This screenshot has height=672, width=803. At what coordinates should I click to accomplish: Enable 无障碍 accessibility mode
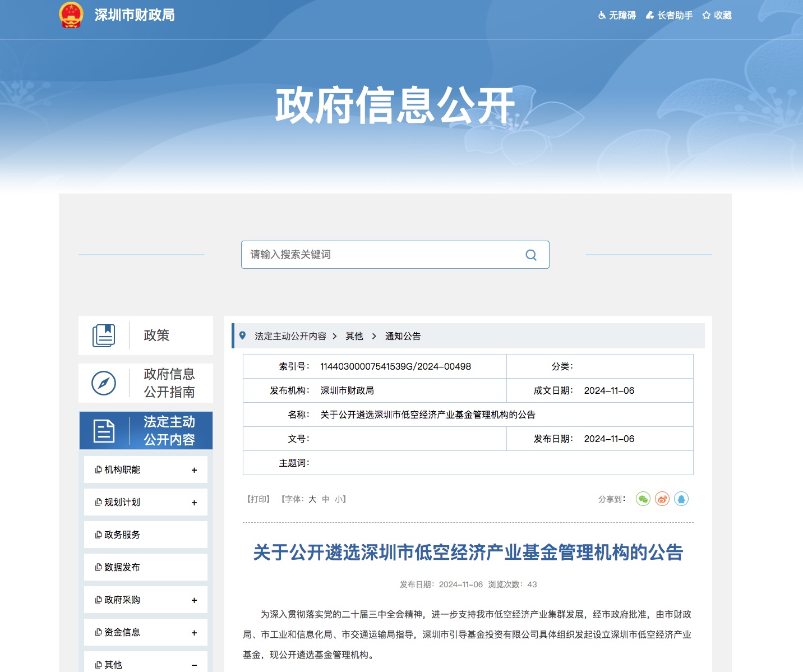tap(617, 15)
